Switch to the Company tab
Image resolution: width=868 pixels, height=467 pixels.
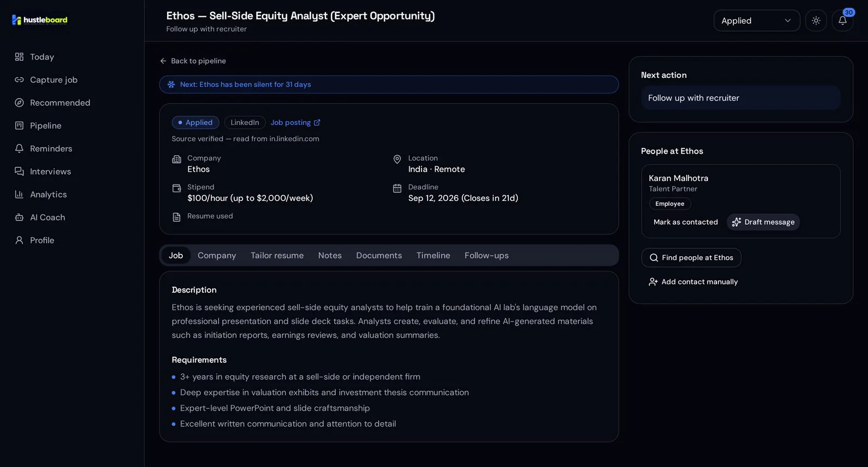(x=216, y=255)
